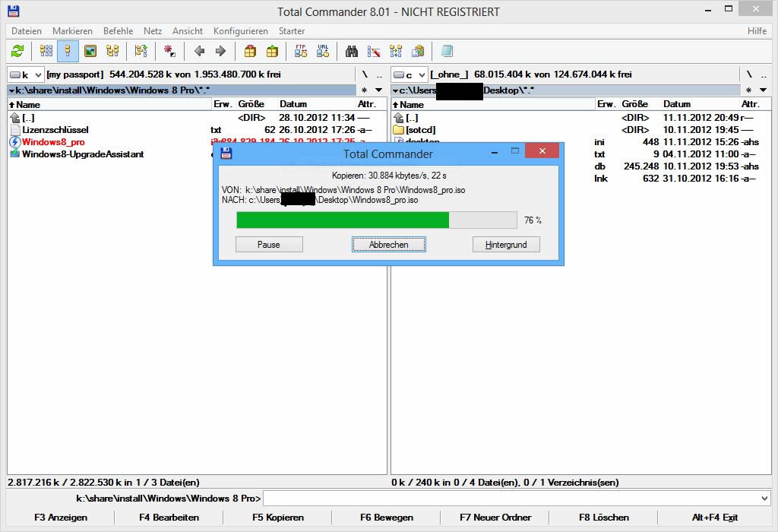Open the Hilfe menu
778x532 pixels.
[757, 30]
